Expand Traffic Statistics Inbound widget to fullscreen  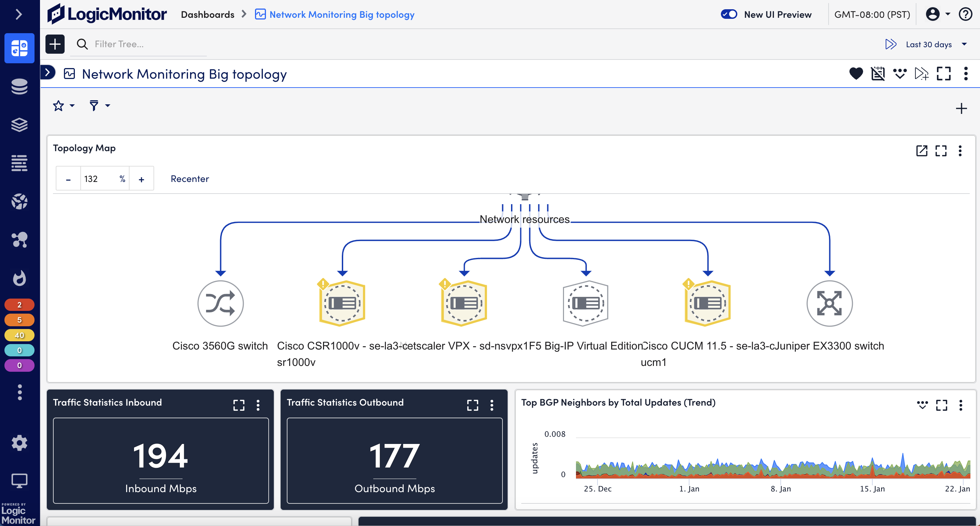pyautogui.click(x=239, y=405)
